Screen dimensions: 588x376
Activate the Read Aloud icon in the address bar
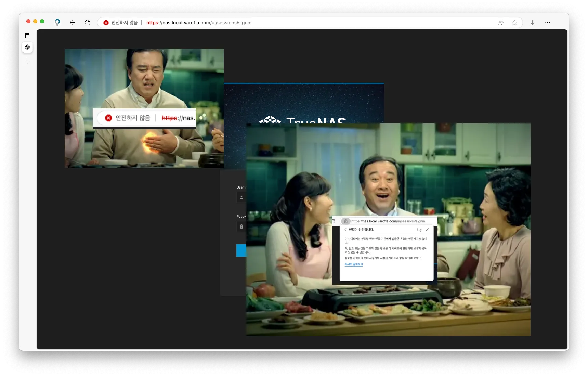point(501,23)
